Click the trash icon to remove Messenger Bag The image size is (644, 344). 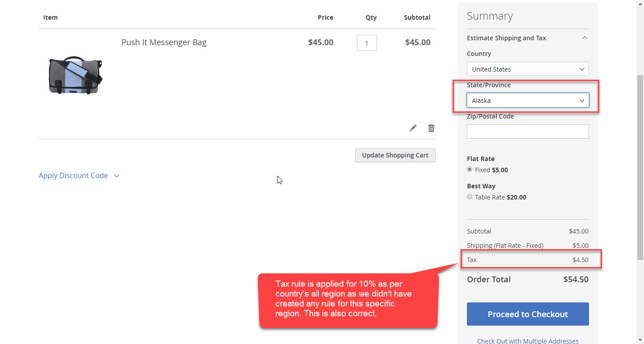[x=431, y=128]
